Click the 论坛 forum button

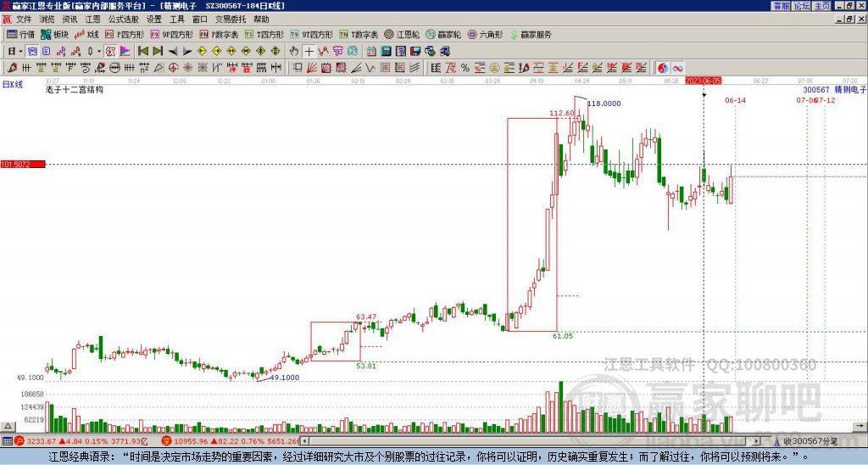(x=802, y=6)
